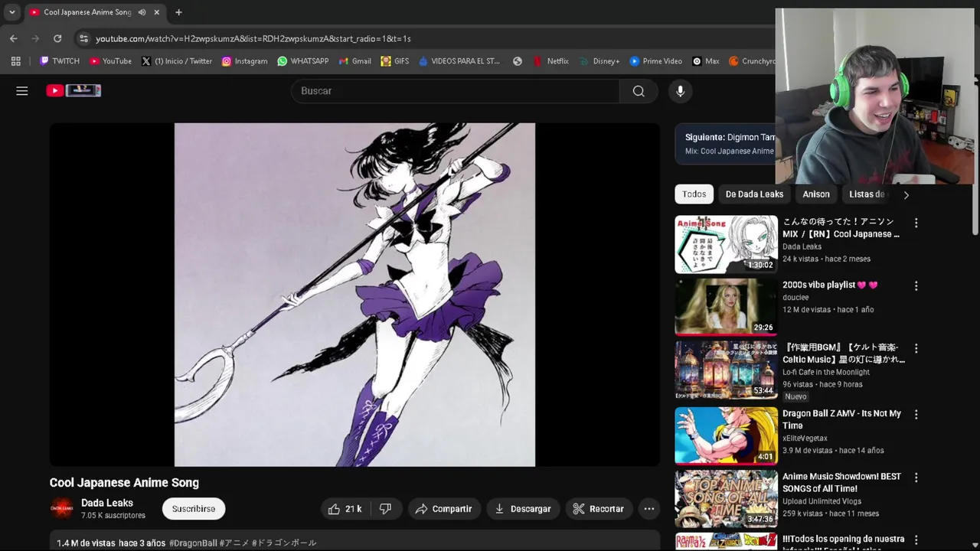This screenshot has width=980, height=551.
Task: Open the Netflix bookmark
Action: tap(550, 61)
